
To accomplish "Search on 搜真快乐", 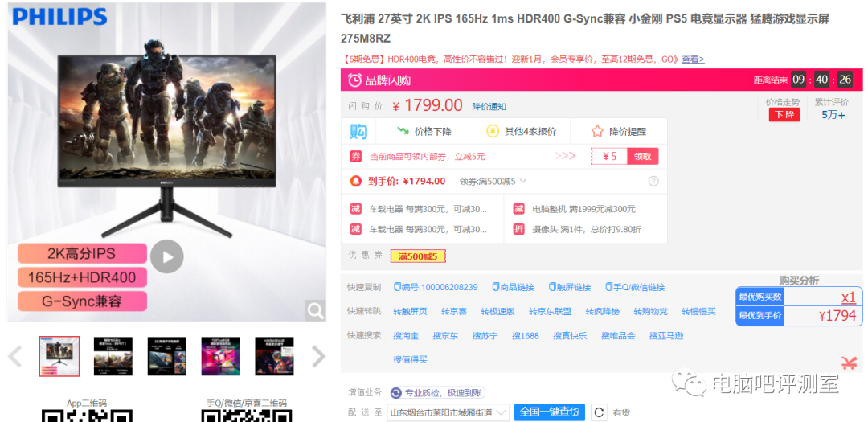I will [570, 336].
